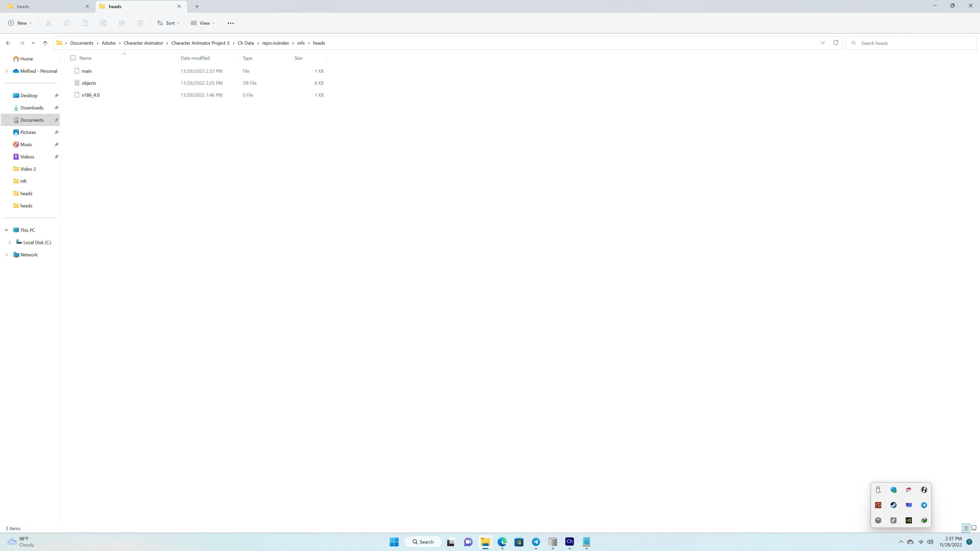Open Character Animator from the taskbar
980x551 pixels.
570,542
